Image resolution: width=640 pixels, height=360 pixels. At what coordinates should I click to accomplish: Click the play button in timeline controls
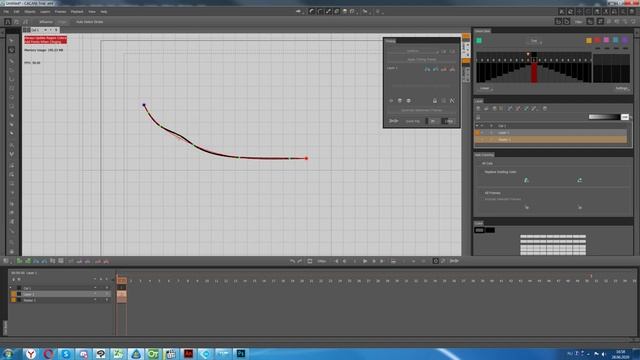[365, 261]
